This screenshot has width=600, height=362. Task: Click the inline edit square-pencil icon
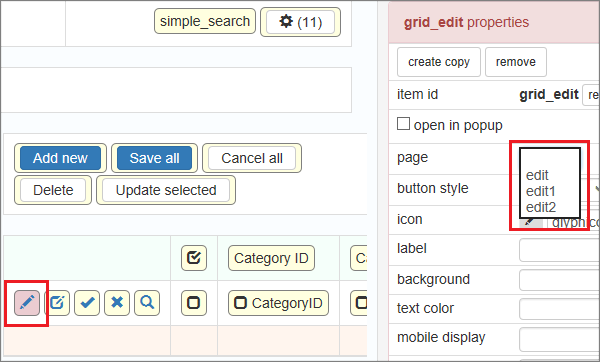coord(57,303)
